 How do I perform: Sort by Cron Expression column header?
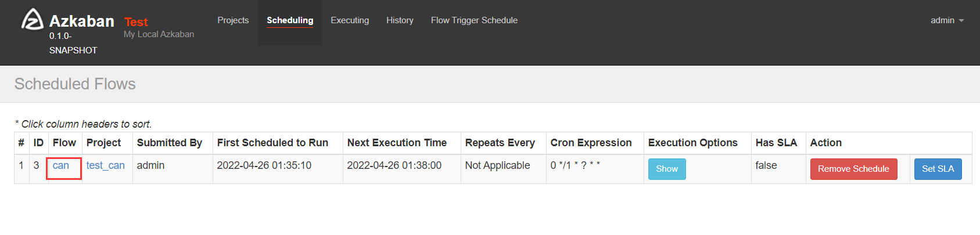coord(591,143)
